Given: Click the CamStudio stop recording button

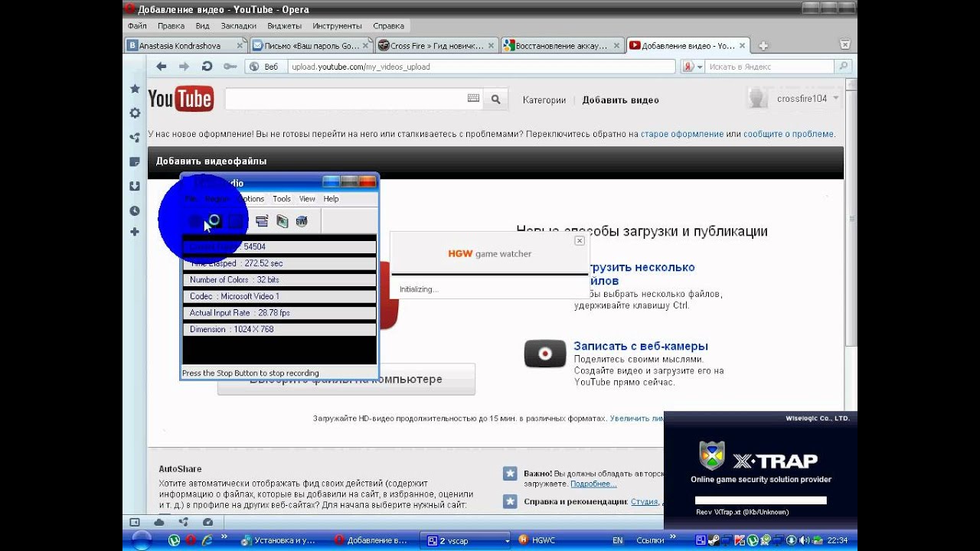Looking at the screenshot, I should tap(236, 221).
